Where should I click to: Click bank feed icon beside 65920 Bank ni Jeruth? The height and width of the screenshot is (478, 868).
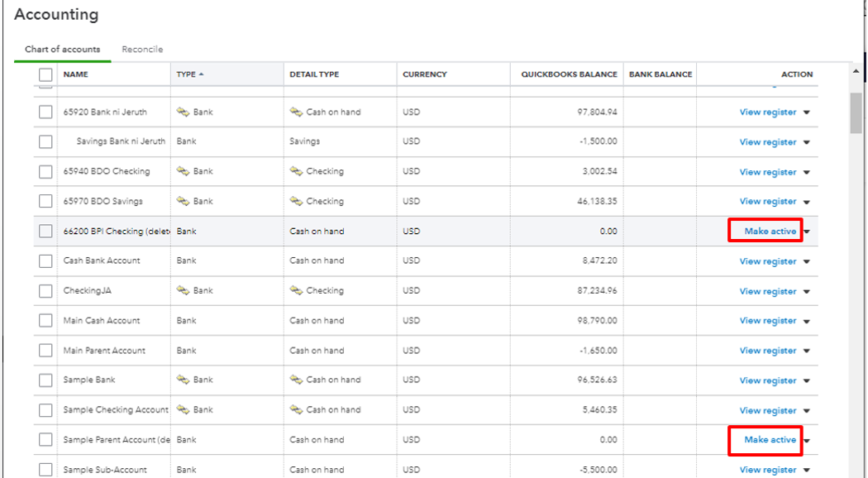click(x=183, y=112)
